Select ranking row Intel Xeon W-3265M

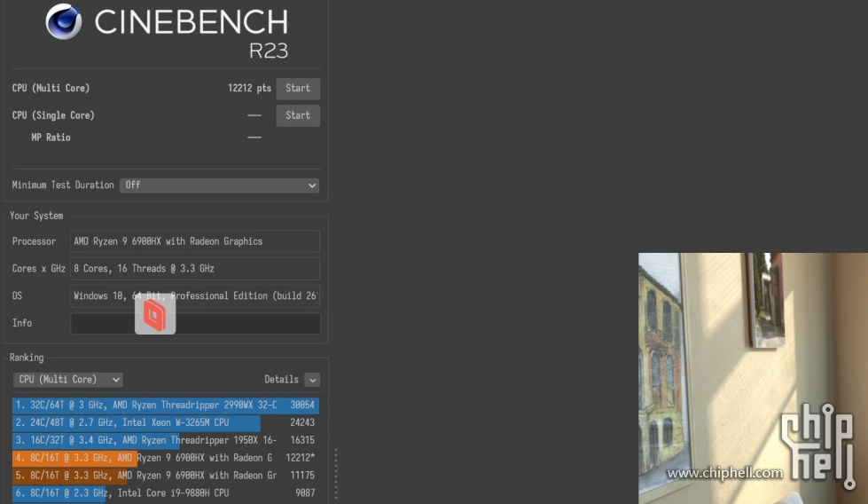166,422
